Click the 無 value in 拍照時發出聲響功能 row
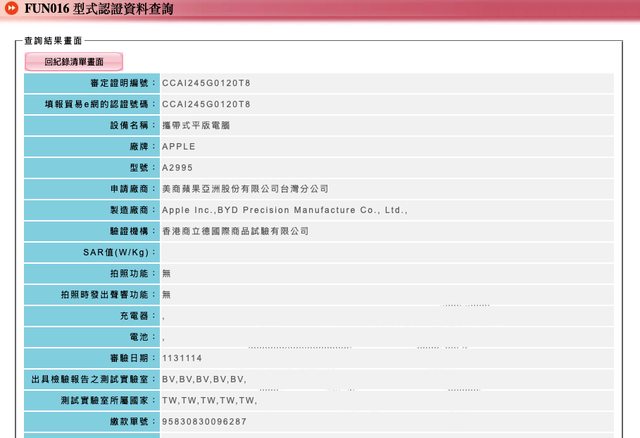This screenshot has height=438, width=640. pyautogui.click(x=166, y=294)
